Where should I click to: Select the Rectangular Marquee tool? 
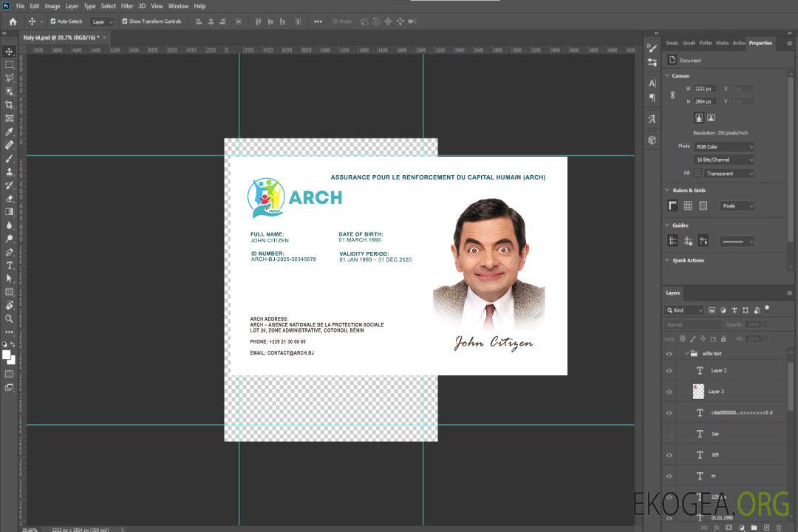9,64
